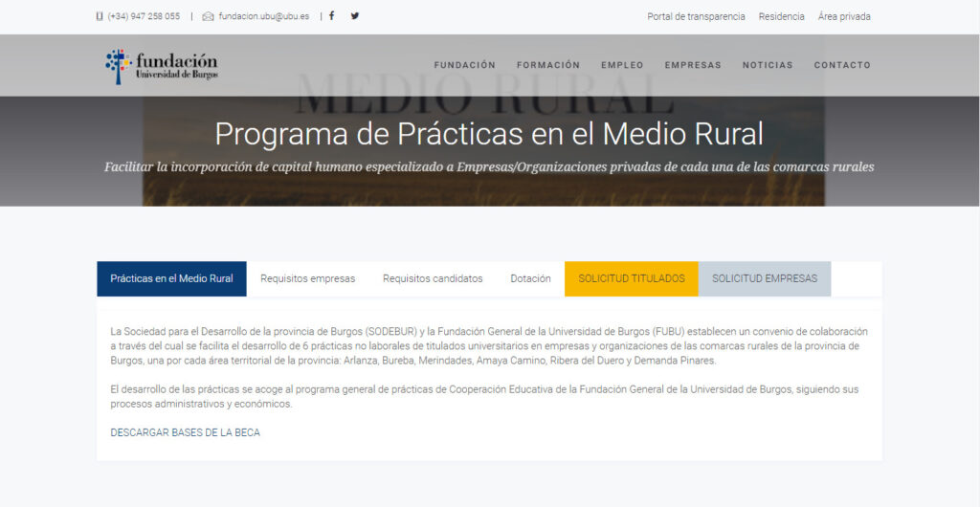
Task: Switch to the Requisitos empresas tab
Action: pyautogui.click(x=307, y=278)
